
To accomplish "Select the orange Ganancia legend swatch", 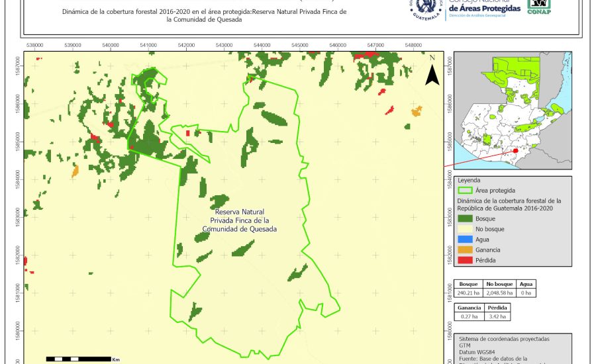I will click(x=466, y=250).
